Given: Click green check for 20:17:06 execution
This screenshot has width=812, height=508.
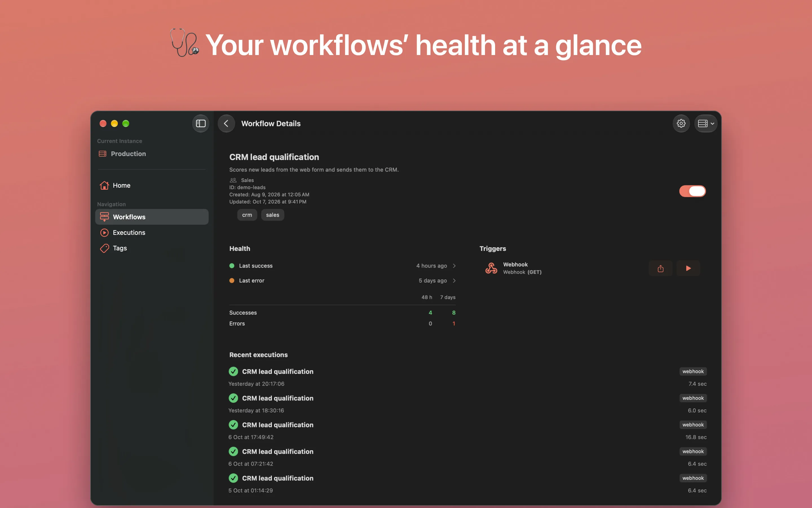Looking at the screenshot, I should click(233, 371).
